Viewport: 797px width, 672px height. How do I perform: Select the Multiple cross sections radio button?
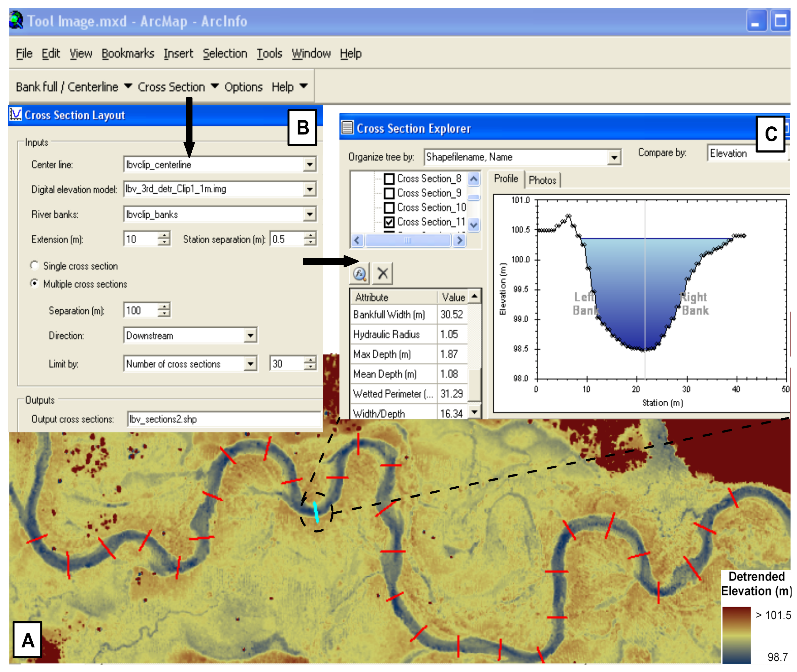point(35,284)
